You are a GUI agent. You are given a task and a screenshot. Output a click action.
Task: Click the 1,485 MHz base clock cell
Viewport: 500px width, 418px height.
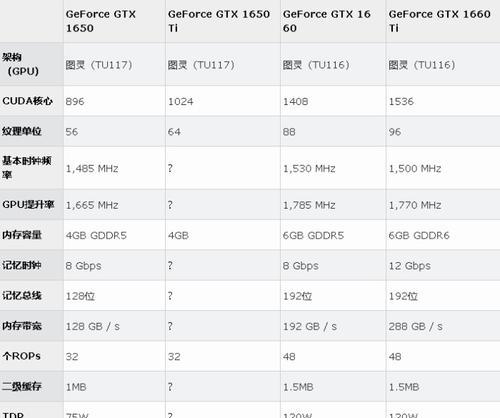(x=92, y=168)
